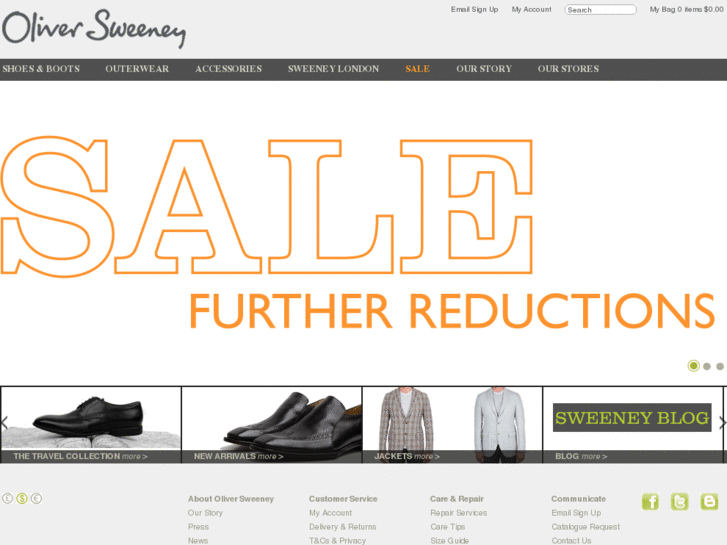Select the dollar currency icon
Viewport: 727px width, 545px height.
[22, 498]
